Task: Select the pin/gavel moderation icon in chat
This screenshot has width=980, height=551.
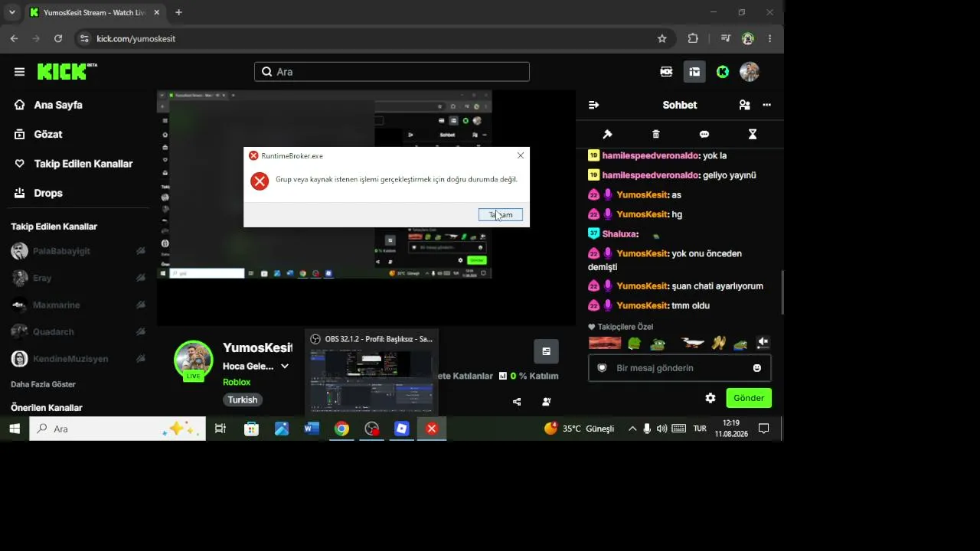Action: (x=608, y=134)
